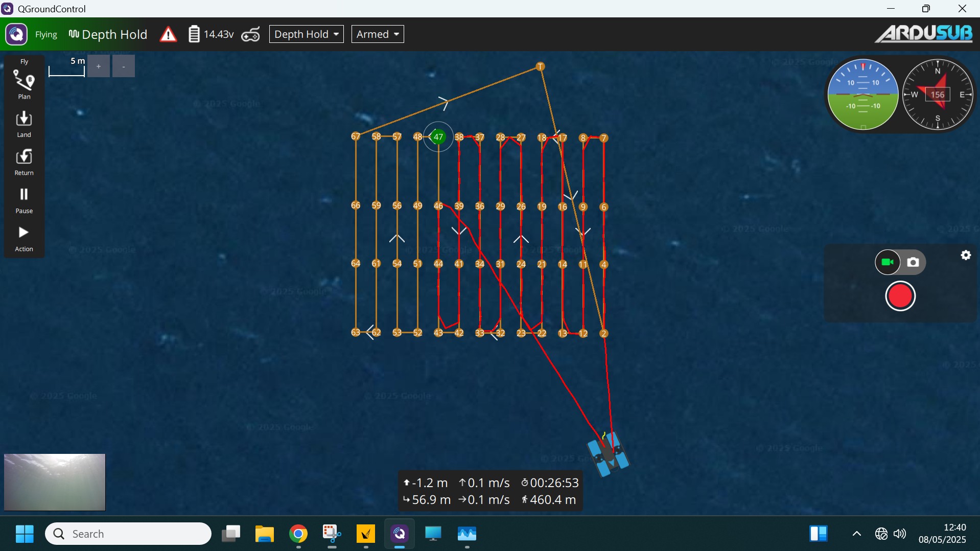Start recording with red record button
The height and width of the screenshot is (551, 980).
[900, 296]
